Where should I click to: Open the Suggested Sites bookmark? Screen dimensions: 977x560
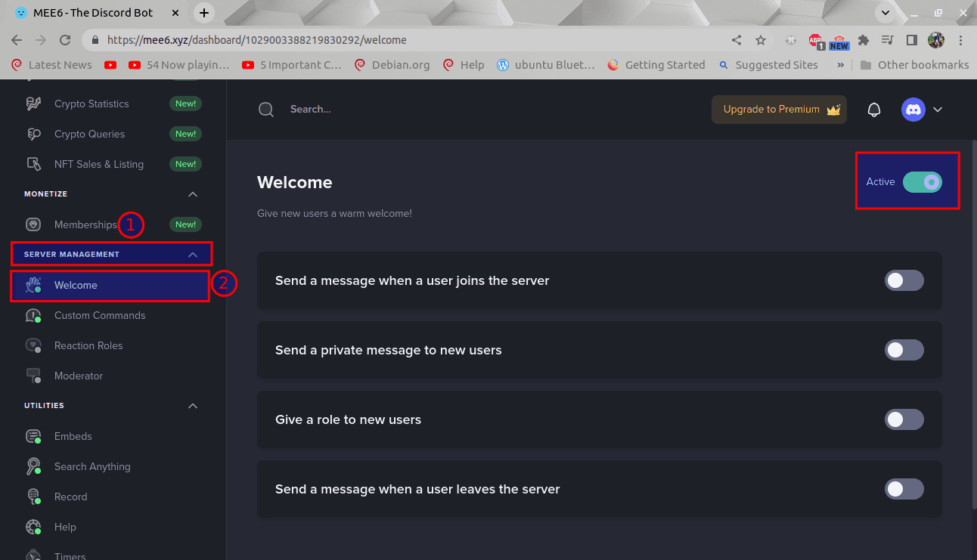(x=768, y=65)
